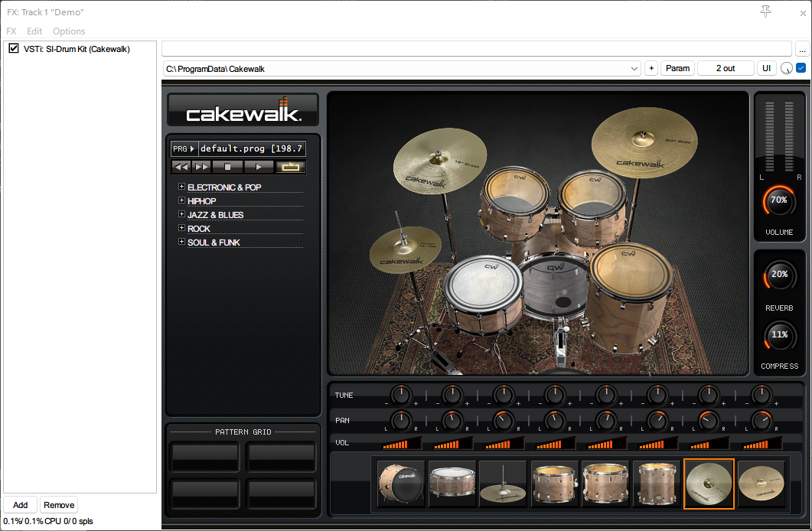Click the UI button
The image size is (812, 531).
pos(766,68)
